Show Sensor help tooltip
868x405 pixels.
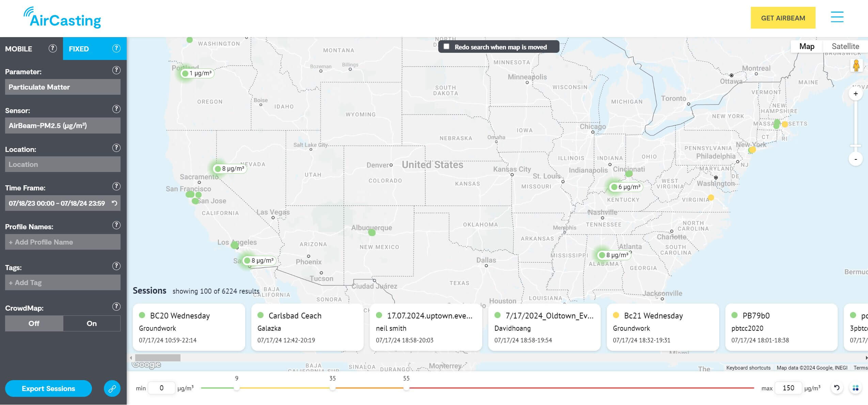pos(116,109)
